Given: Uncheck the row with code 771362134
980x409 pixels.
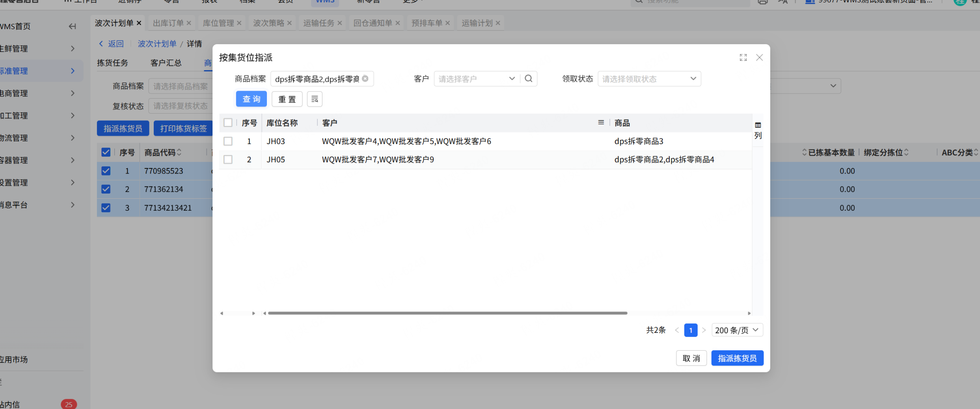Looking at the screenshot, I should pos(106,189).
